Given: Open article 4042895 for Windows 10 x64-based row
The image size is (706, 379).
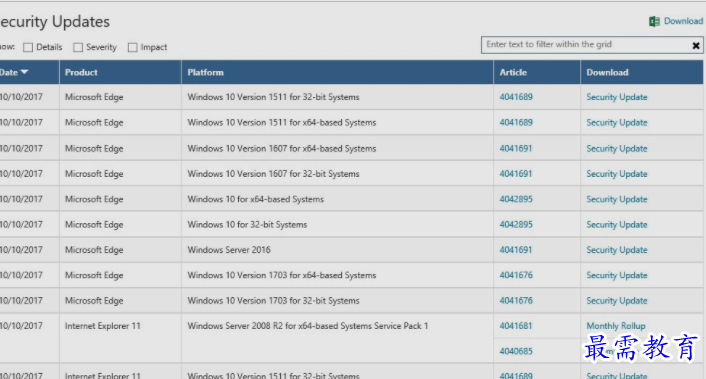Looking at the screenshot, I should pos(516,199).
